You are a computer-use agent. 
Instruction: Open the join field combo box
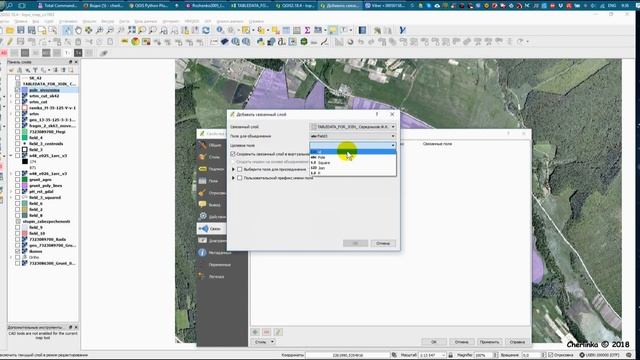pos(353,136)
